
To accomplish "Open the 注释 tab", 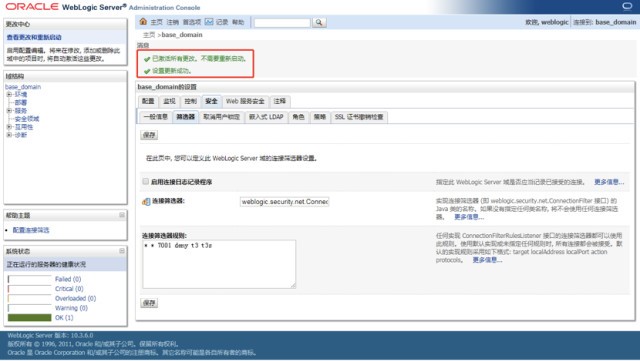I will tap(280, 101).
